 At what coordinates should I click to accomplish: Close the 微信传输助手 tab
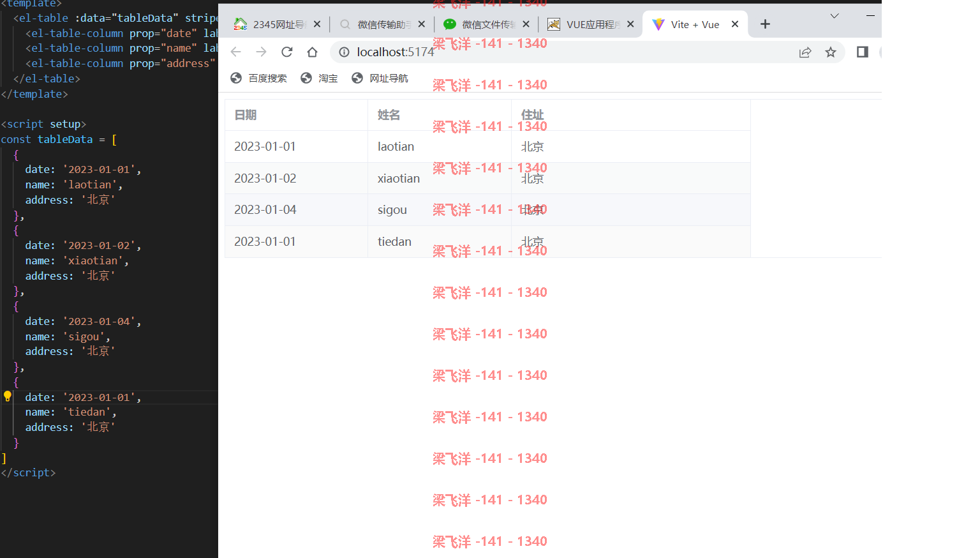point(422,24)
